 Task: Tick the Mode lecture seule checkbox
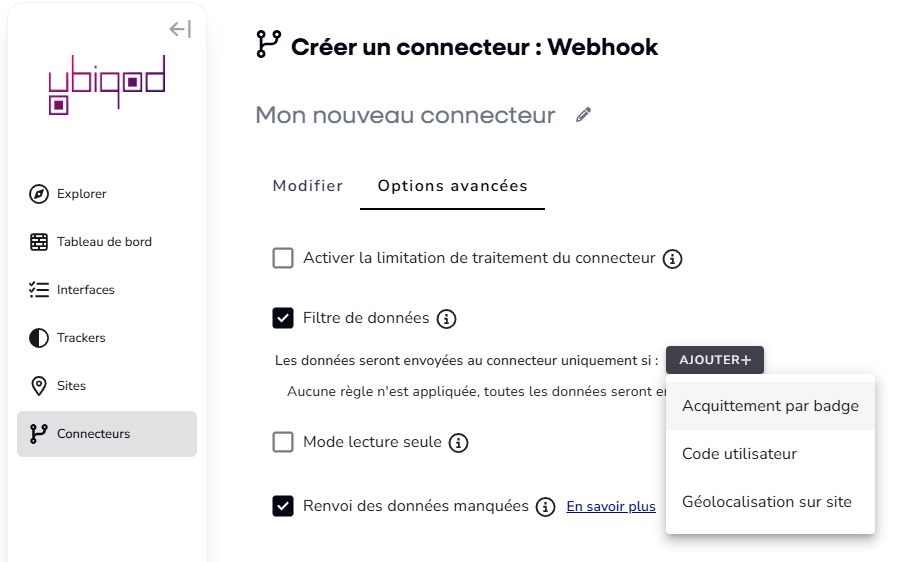coord(283,442)
